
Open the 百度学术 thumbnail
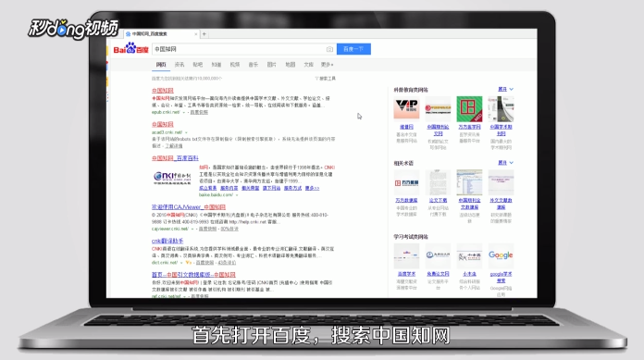click(x=406, y=255)
